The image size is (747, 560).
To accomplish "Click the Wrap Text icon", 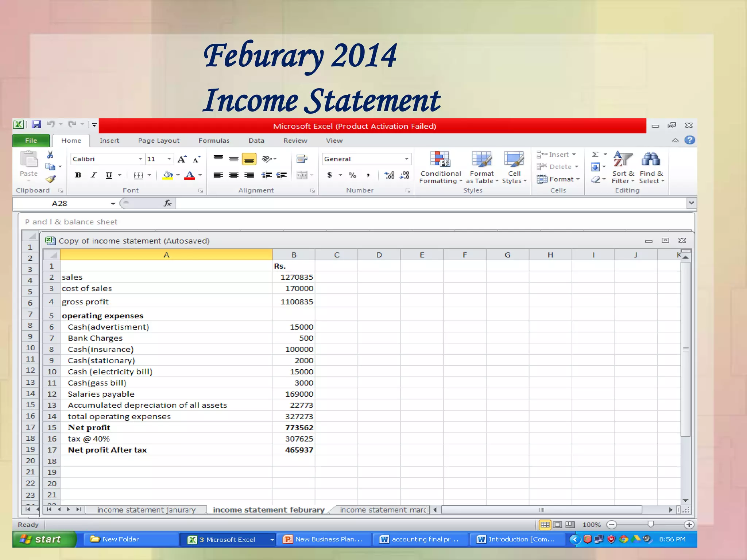I will 302,159.
